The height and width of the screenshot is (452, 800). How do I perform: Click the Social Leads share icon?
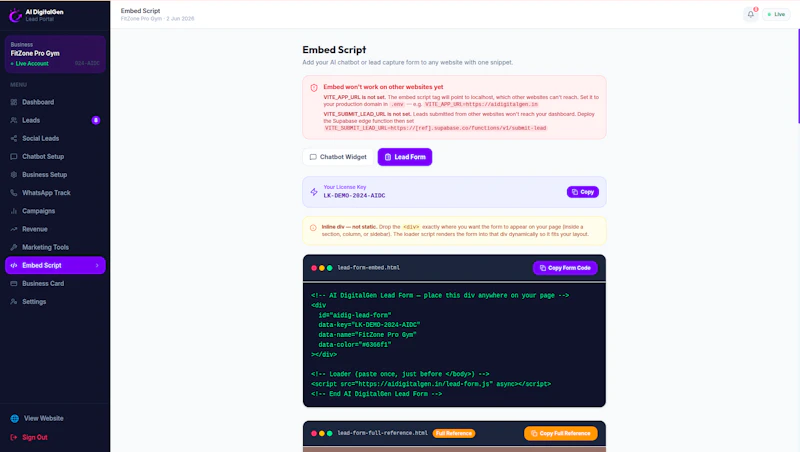pos(14,138)
